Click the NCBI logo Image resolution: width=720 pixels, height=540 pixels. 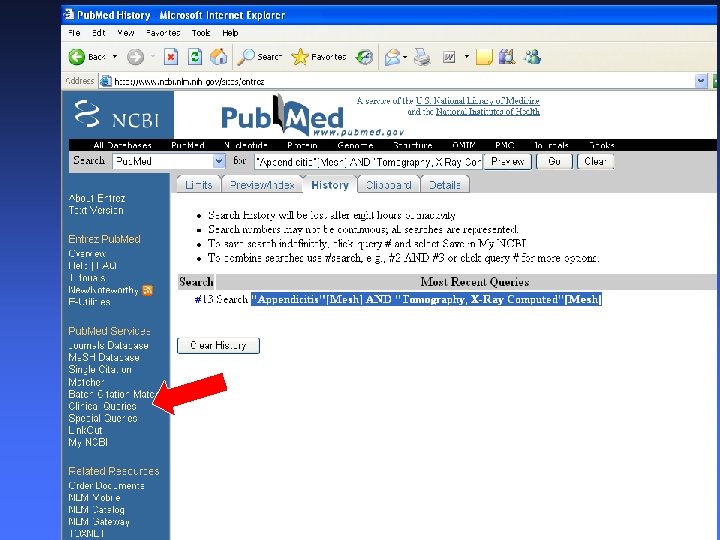point(118,114)
